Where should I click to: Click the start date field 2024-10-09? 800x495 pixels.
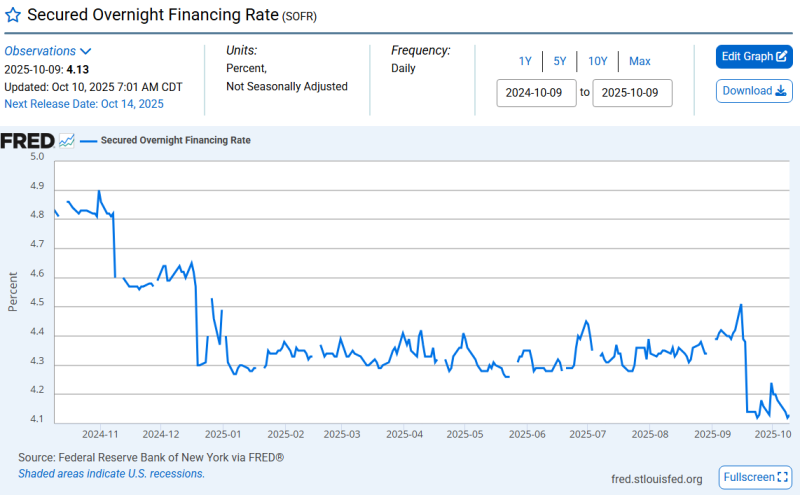tap(537, 93)
